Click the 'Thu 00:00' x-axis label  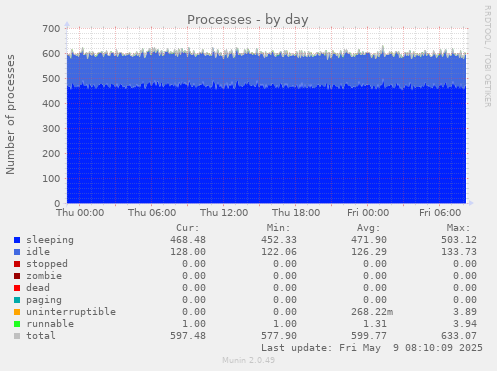tap(80, 213)
